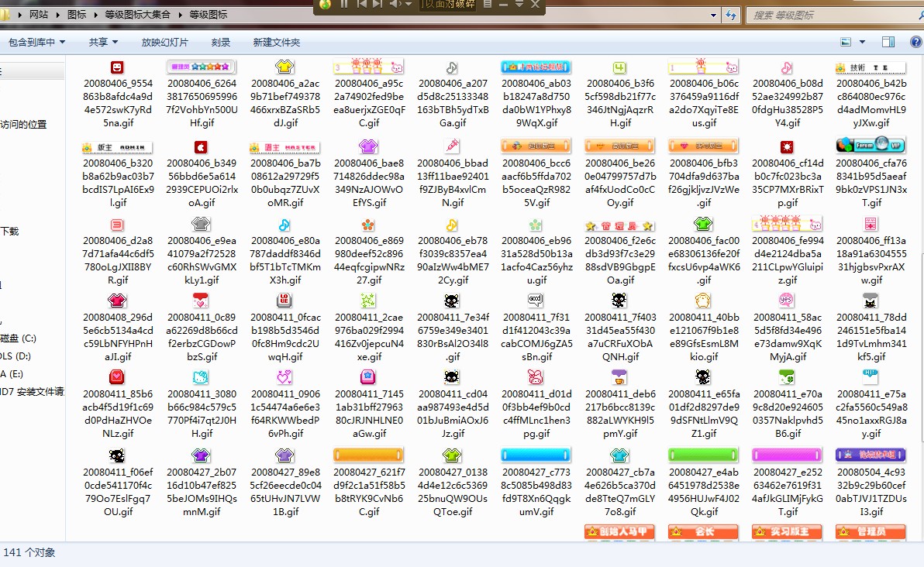Open 磁盘 (C:) in the navigation pane
The height and width of the screenshot is (567, 924).
point(19,338)
